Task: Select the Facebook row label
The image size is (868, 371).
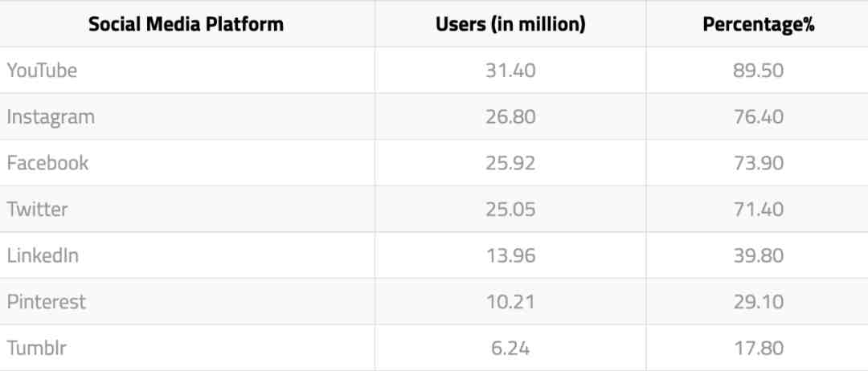Action: click(x=47, y=163)
